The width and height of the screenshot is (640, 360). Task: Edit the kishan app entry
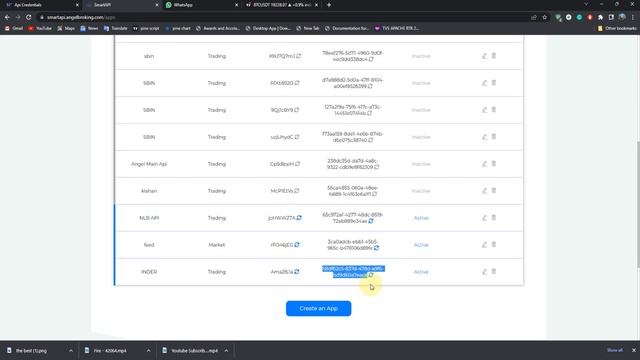pos(484,191)
